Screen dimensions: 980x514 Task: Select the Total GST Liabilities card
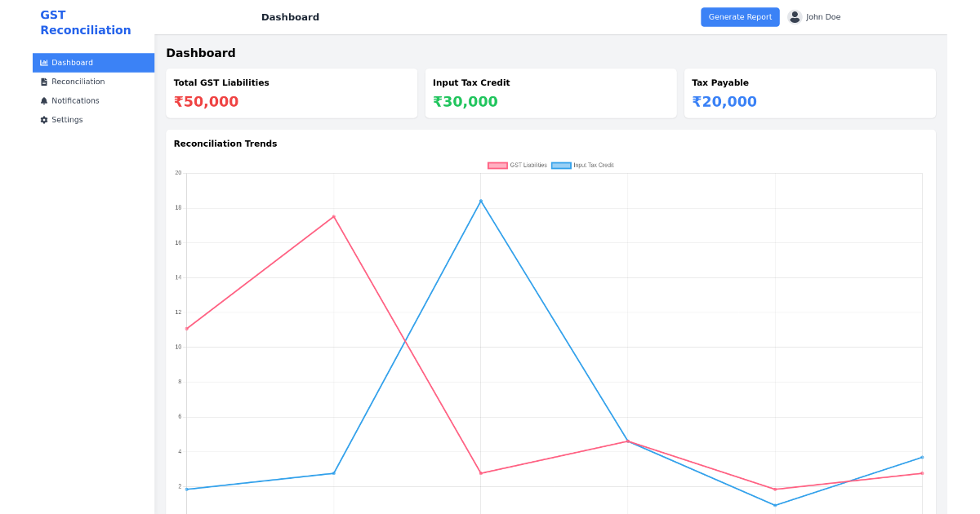click(x=291, y=93)
